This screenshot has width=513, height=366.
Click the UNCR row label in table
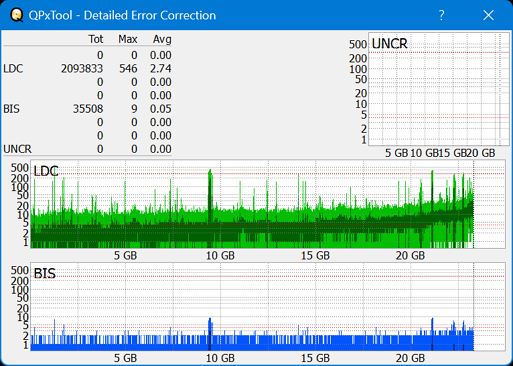pos(17,149)
